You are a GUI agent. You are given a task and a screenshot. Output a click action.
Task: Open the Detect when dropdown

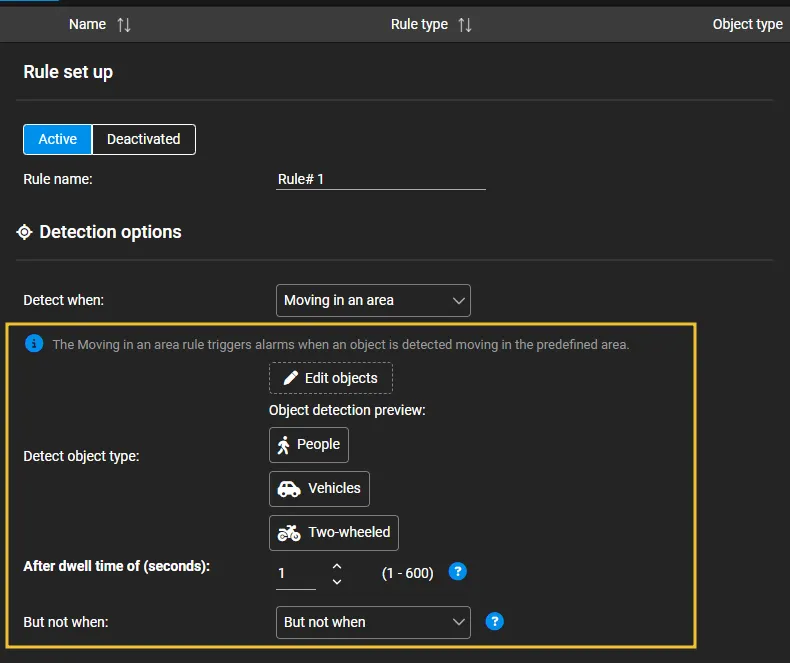pyautogui.click(x=373, y=300)
